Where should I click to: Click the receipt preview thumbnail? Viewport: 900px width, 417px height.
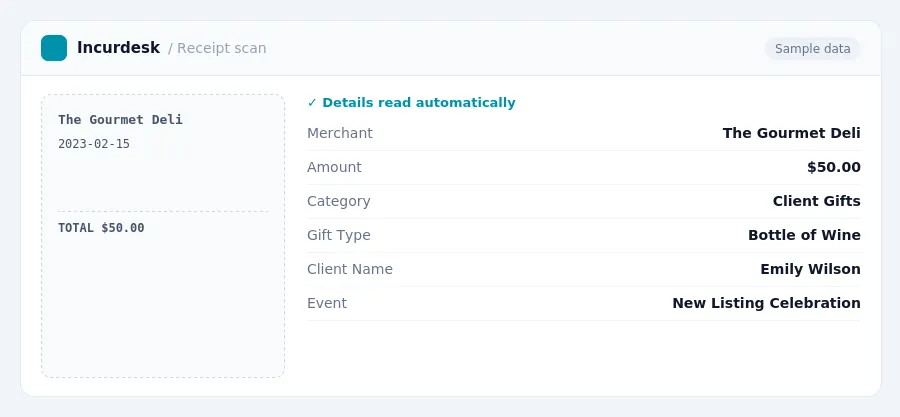coord(163,236)
